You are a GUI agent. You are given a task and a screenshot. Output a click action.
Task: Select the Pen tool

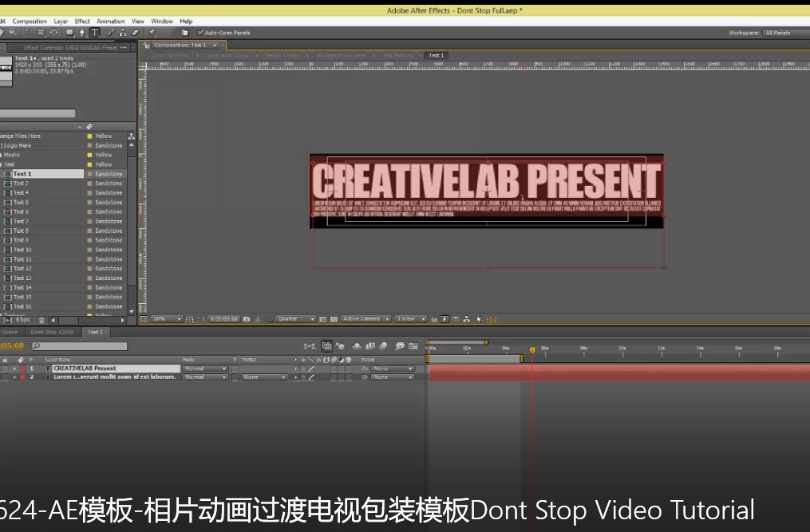tap(81, 33)
